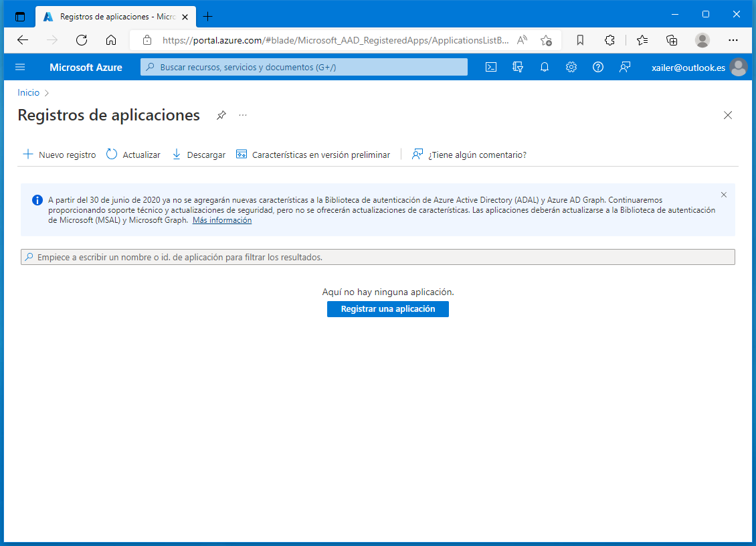This screenshot has height=546, width=756.
Task: Close the Registros de aplicaciones browser tab
Action: (x=185, y=17)
